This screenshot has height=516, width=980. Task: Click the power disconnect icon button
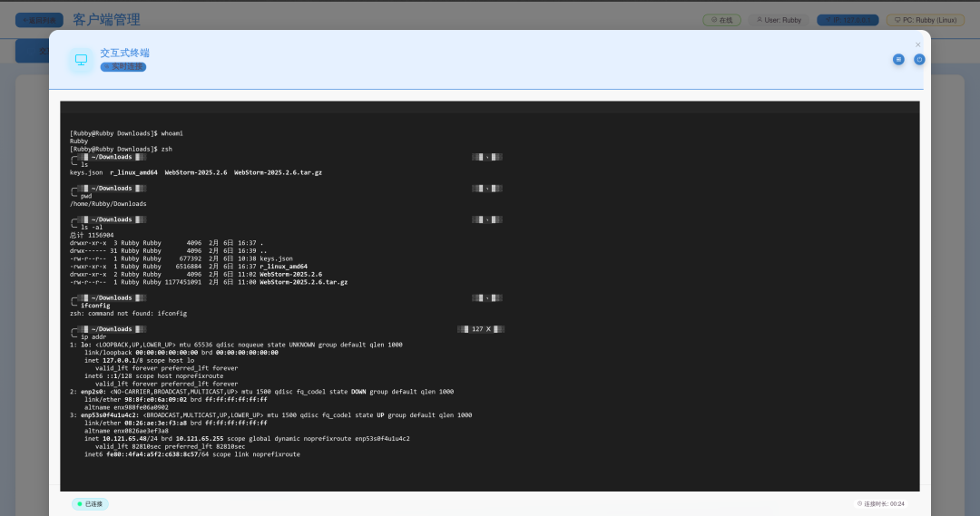918,59
